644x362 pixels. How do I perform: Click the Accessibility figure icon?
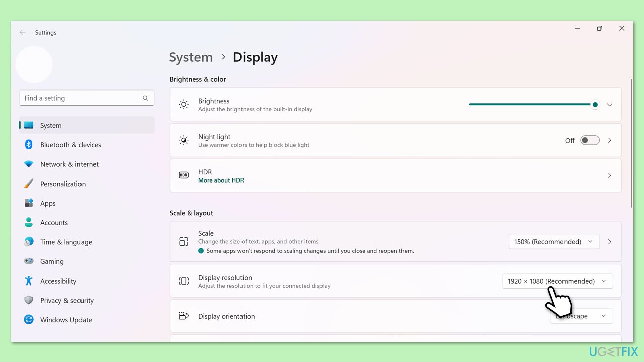(29, 281)
